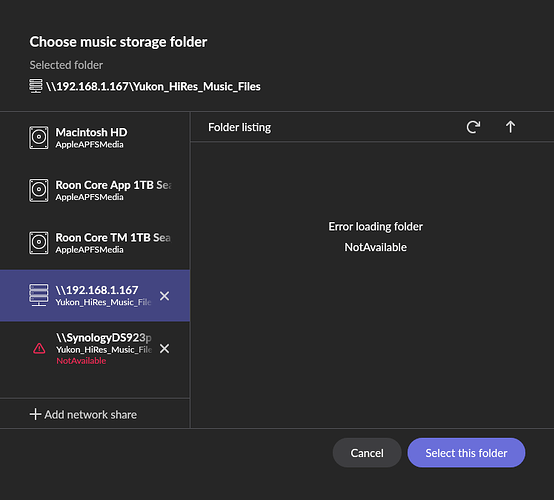Select the \\192.168.1.167 network share
This screenshot has height=500, width=554.
[95, 295]
